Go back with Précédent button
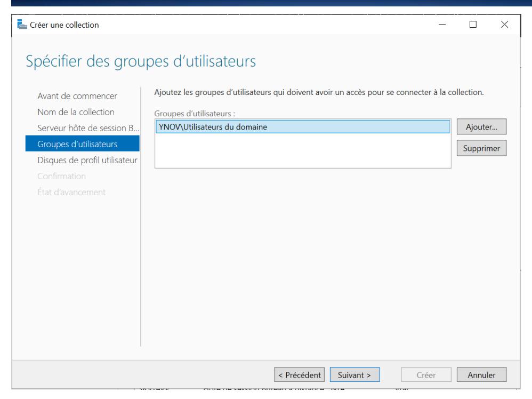532x399 pixels. coord(299,374)
